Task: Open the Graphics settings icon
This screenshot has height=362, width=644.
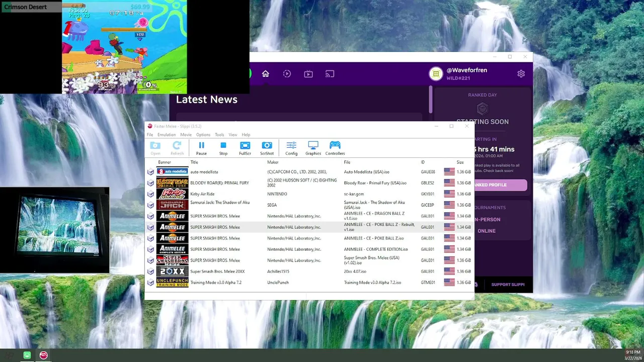Action: pyautogui.click(x=313, y=148)
